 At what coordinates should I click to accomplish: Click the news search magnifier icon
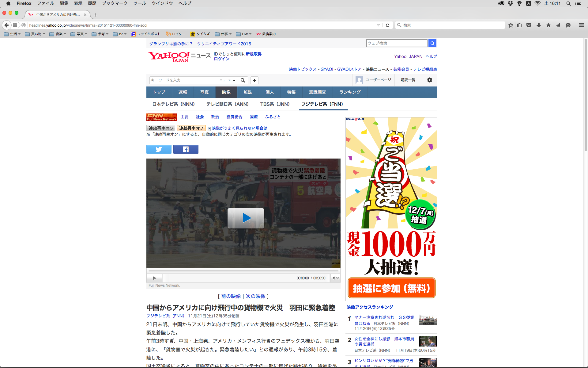tap(243, 80)
